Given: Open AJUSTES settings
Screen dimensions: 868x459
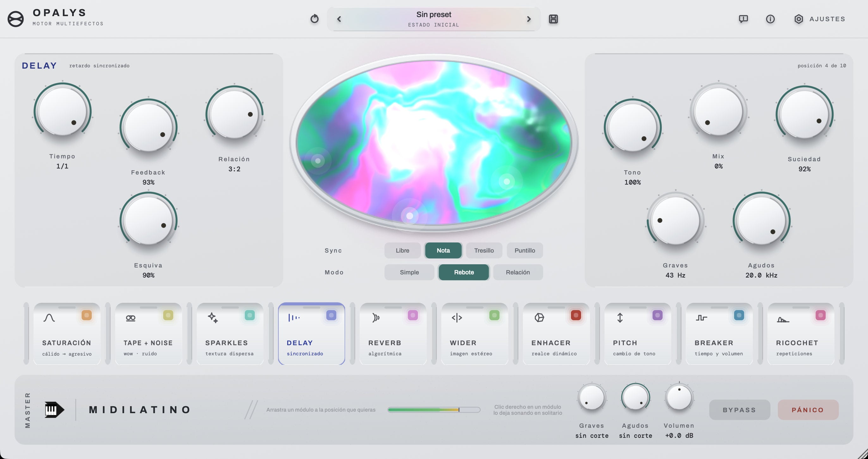Looking at the screenshot, I should pos(820,19).
